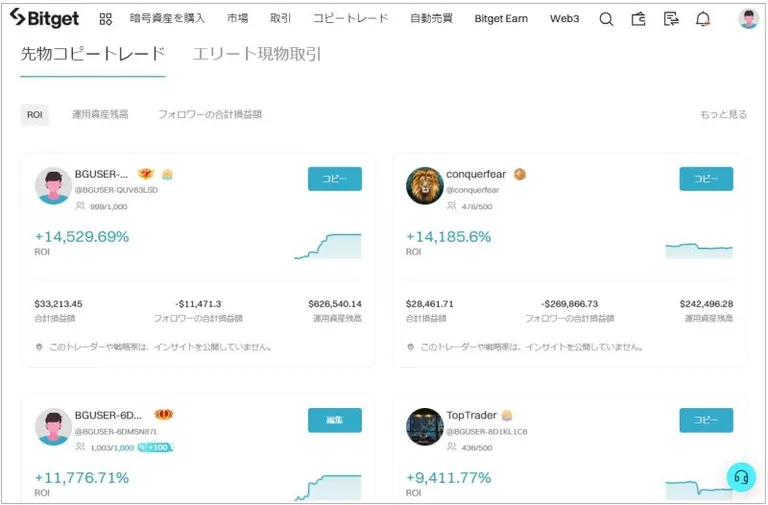The height and width of the screenshot is (505, 768).
Task: Click the @conquerfear handle text
Action: pos(472,190)
